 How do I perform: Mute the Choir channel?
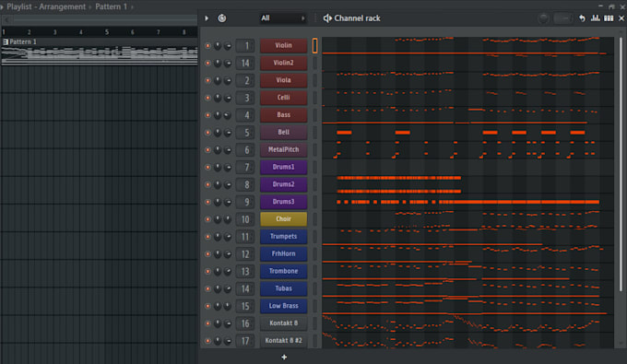pos(207,219)
